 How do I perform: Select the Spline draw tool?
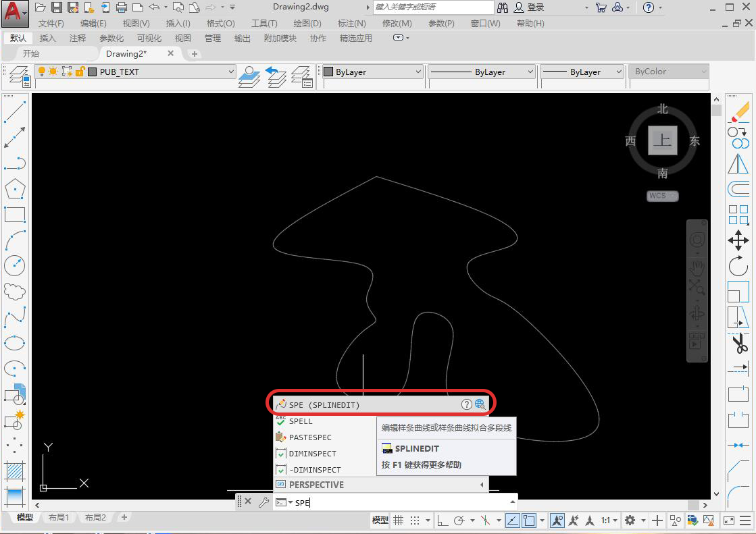[x=14, y=317]
